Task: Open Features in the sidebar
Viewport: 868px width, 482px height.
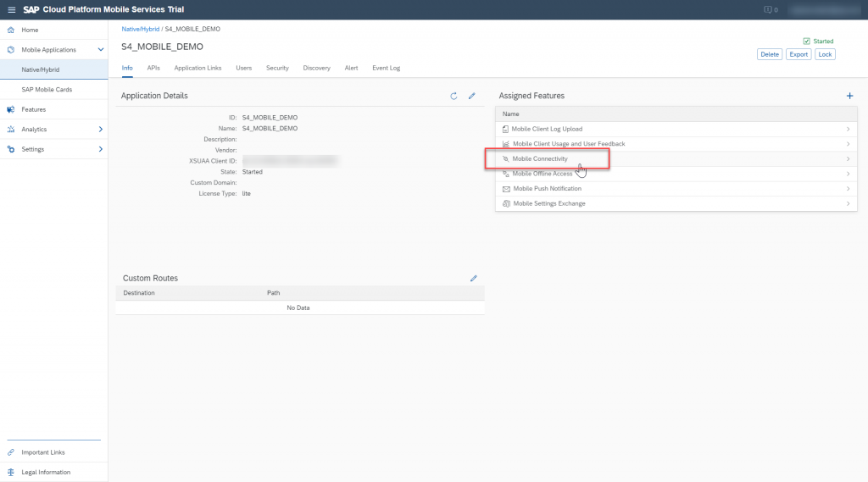Action: pyautogui.click(x=53, y=109)
